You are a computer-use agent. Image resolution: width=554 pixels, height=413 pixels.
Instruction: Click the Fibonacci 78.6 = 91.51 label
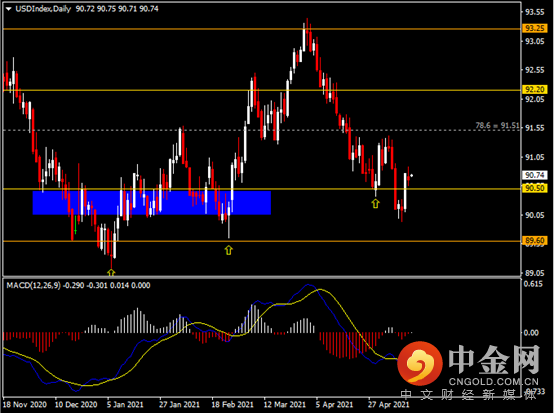(x=497, y=125)
